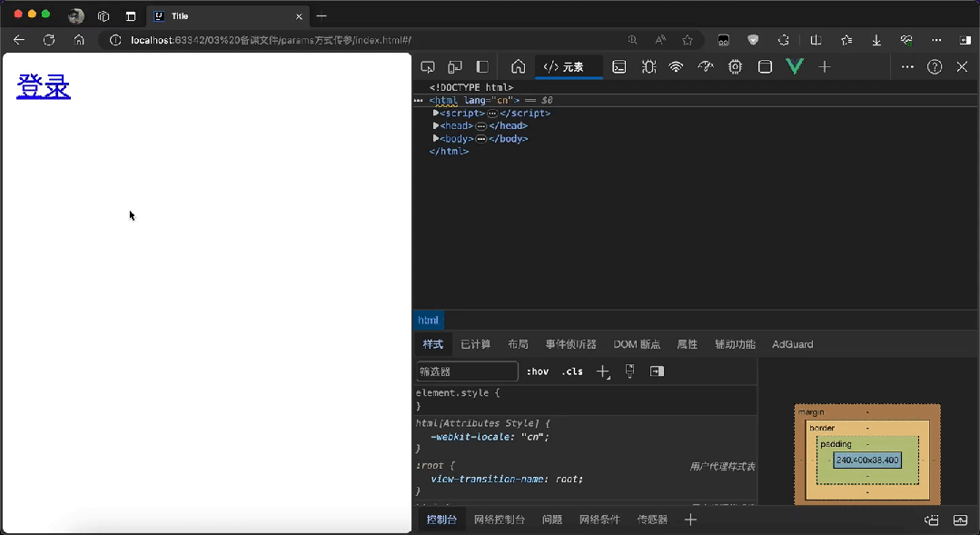Image resolution: width=980 pixels, height=535 pixels.
Task: Open browser settings and more menu
Action: tap(936, 40)
